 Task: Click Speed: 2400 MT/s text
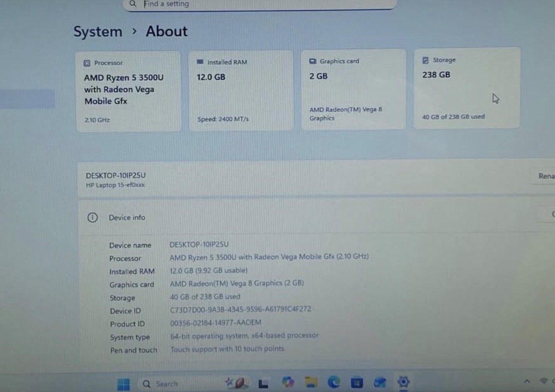point(223,119)
